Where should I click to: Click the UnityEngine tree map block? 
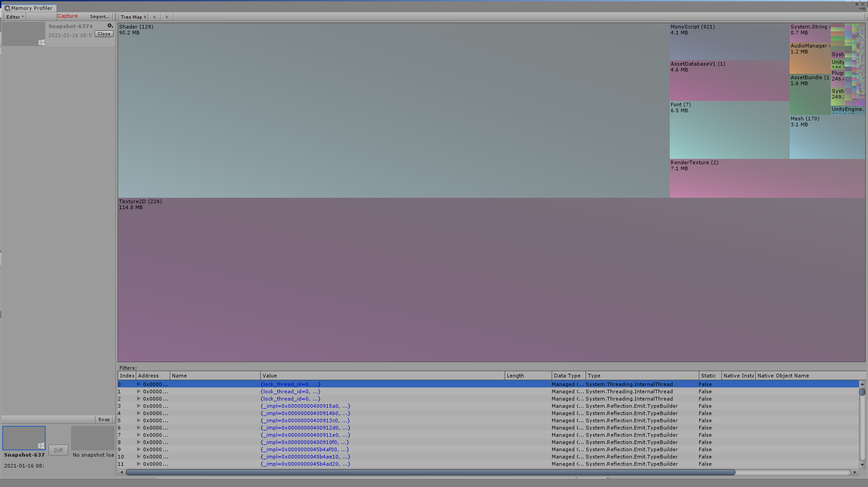coord(848,110)
